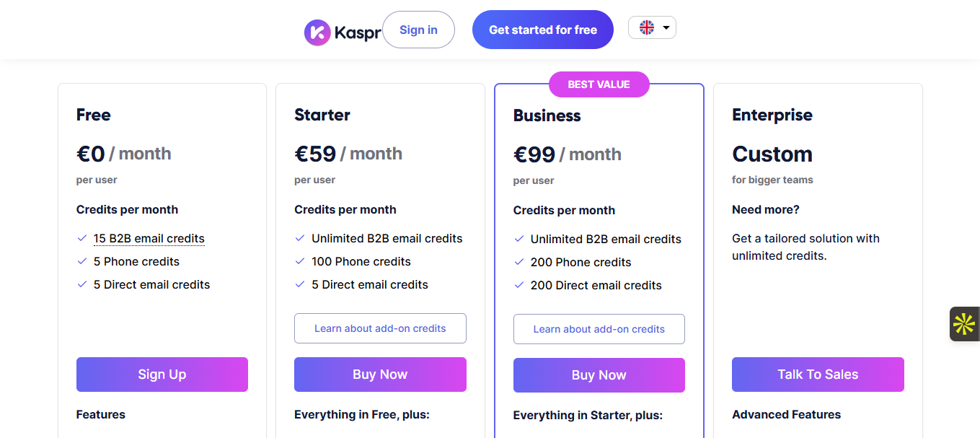
Task: Open Learn about add-on credits under Starter
Action: pos(380,328)
